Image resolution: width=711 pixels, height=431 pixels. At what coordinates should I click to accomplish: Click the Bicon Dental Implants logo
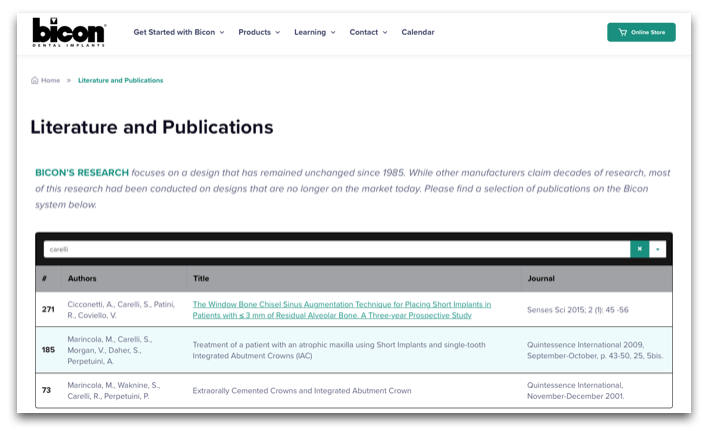coord(68,31)
